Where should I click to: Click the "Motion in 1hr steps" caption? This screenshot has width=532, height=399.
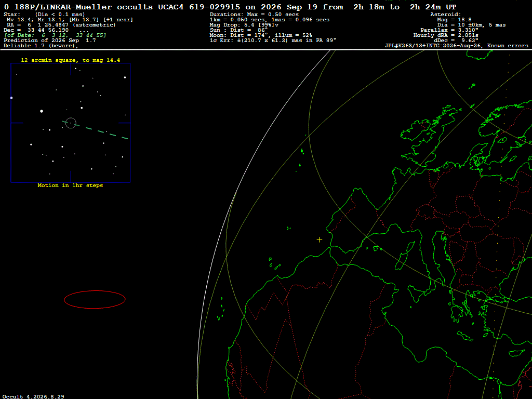tap(70, 185)
